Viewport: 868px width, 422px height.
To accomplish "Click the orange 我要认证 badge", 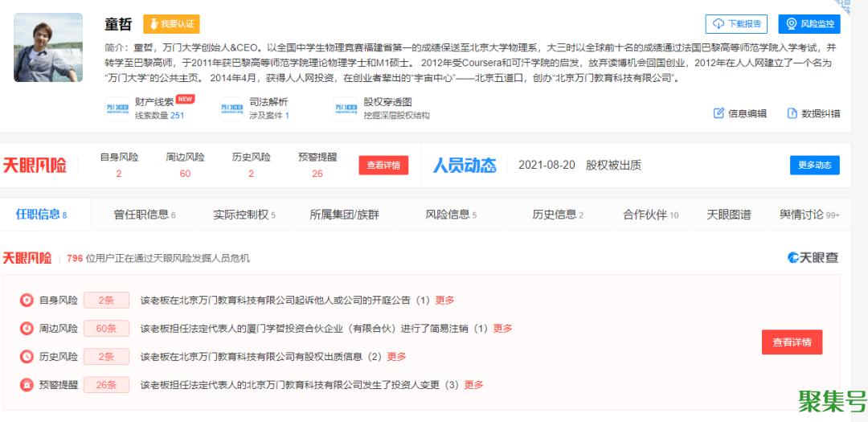I will tap(171, 24).
